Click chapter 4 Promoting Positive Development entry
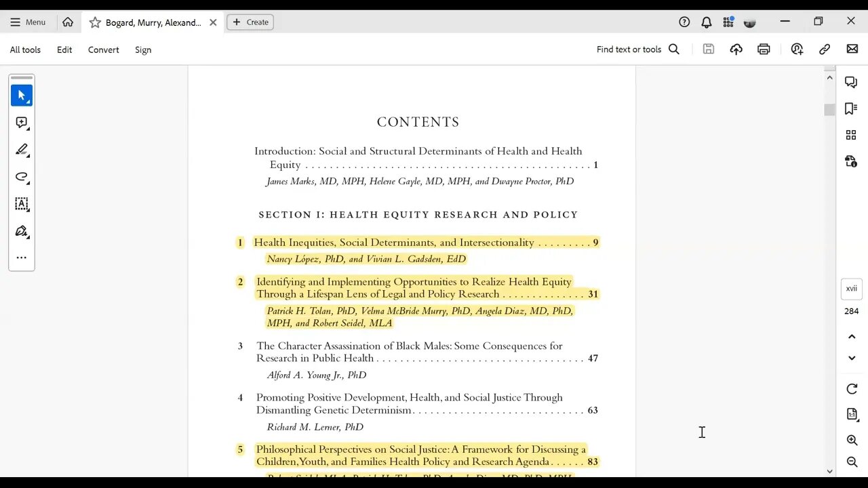 tap(427, 403)
